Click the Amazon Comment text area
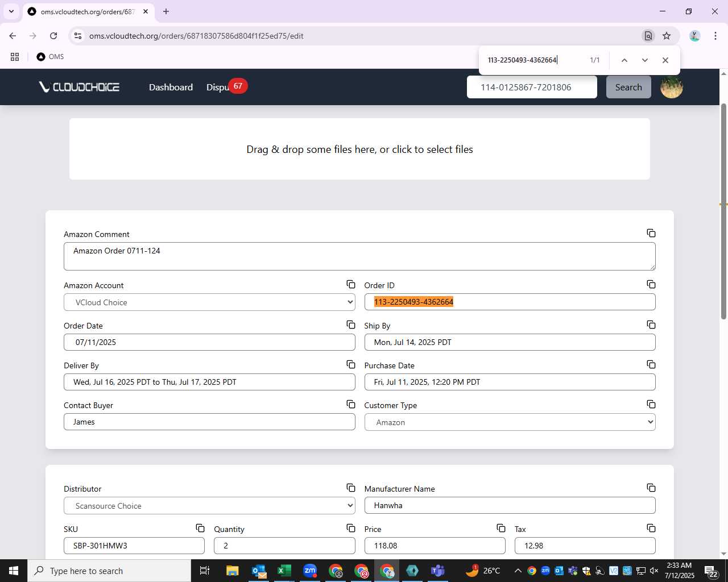Screen dimensions: 728x582 [359, 256]
